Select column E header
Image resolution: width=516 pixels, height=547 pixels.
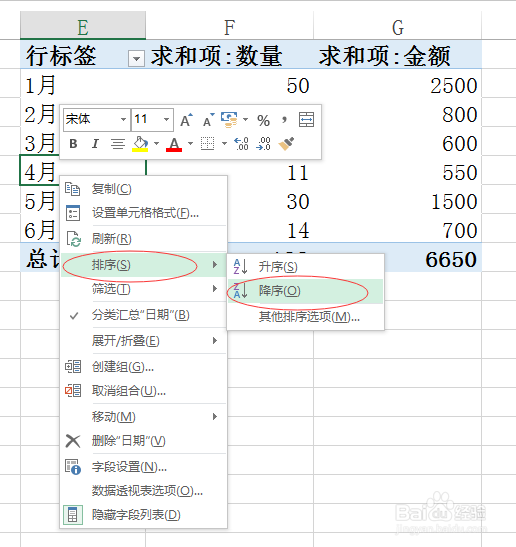[x=83, y=25]
